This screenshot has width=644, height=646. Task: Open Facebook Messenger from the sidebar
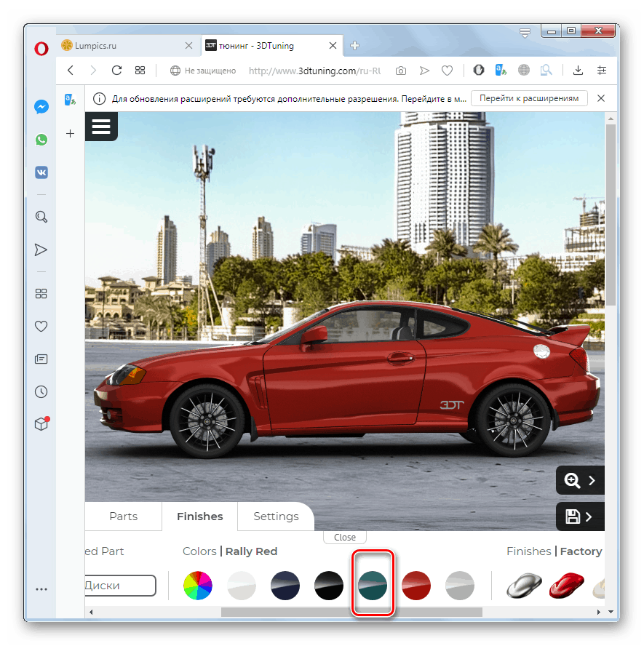41,106
